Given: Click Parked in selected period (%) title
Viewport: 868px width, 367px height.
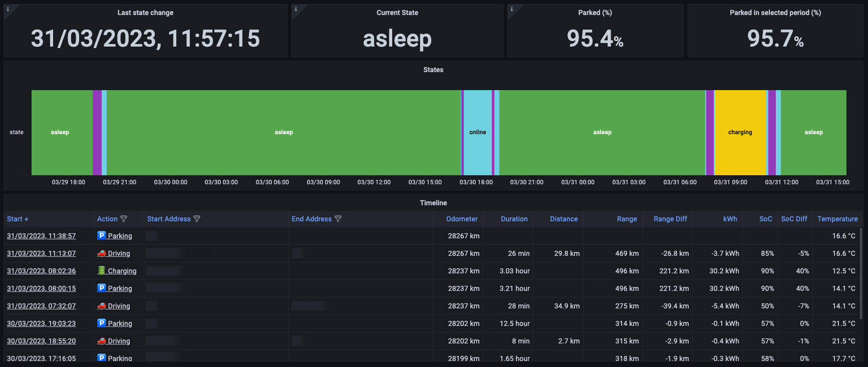Looking at the screenshot, I should click(775, 13).
